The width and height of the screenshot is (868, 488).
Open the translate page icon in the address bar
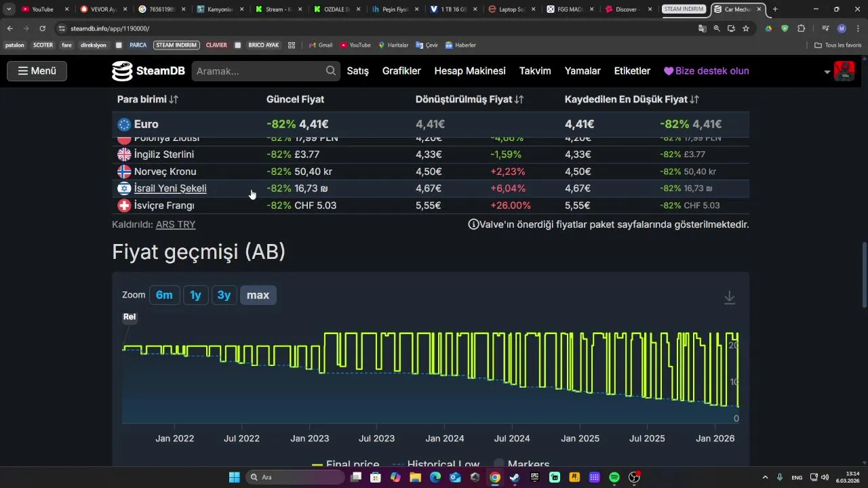point(703,28)
